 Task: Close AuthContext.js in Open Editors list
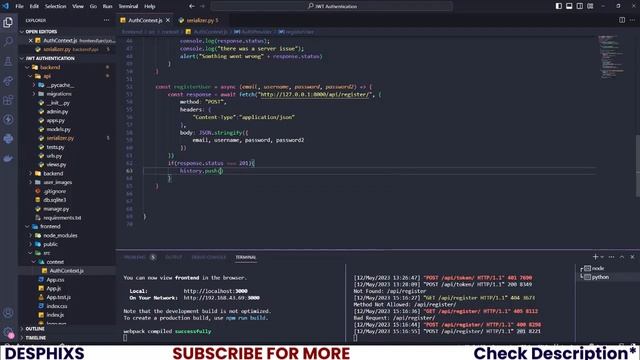[x=31, y=40]
